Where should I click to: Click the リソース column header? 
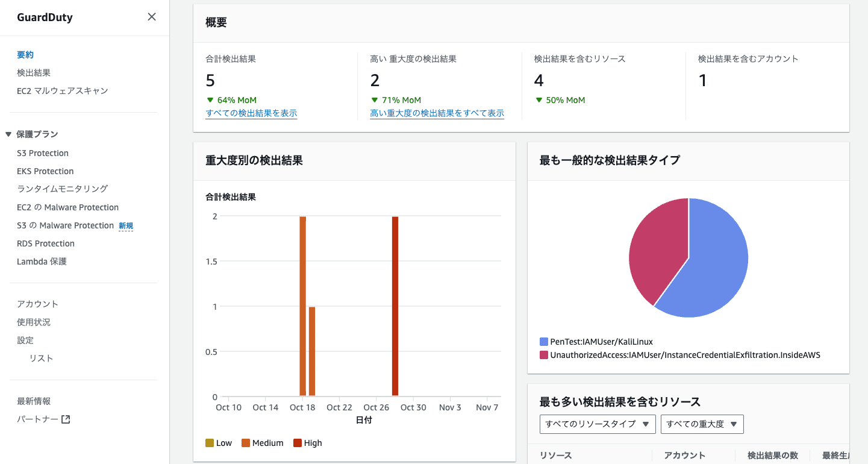point(556,456)
